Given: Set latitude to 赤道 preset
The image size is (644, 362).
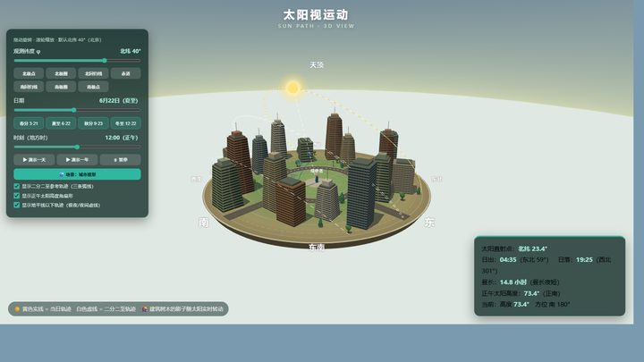Looking at the screenshot, I should point(126,73).
